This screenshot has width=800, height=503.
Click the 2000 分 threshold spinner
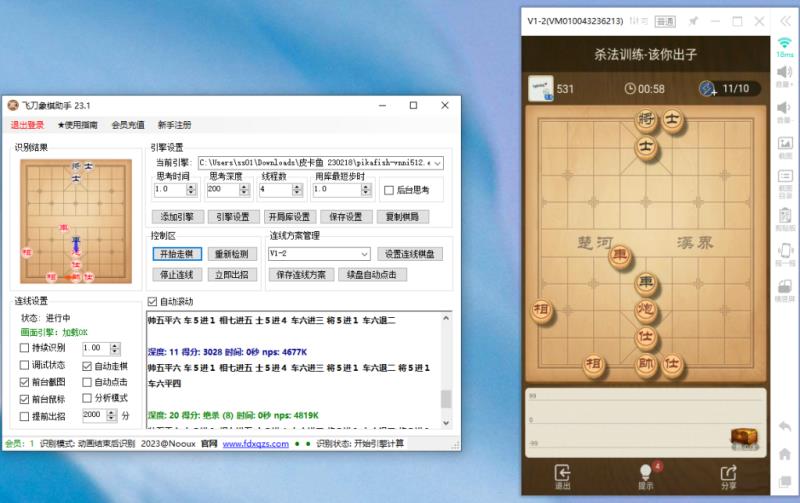(x=112, y=415)
